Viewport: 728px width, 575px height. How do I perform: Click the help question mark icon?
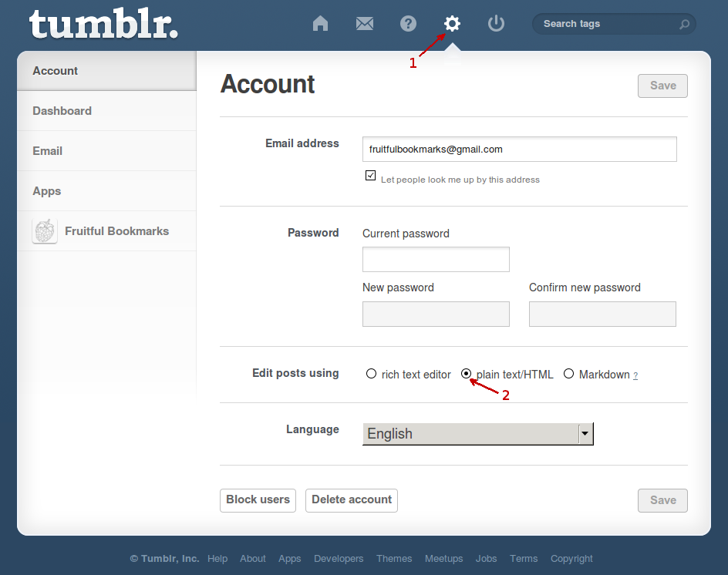pyautogui.click(x=408, y=23)
